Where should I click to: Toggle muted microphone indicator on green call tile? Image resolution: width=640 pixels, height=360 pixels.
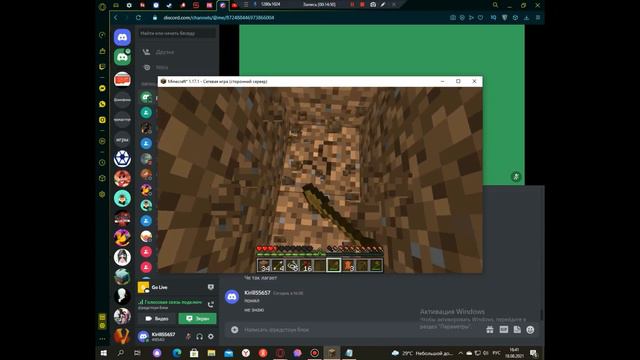point(516,177)
